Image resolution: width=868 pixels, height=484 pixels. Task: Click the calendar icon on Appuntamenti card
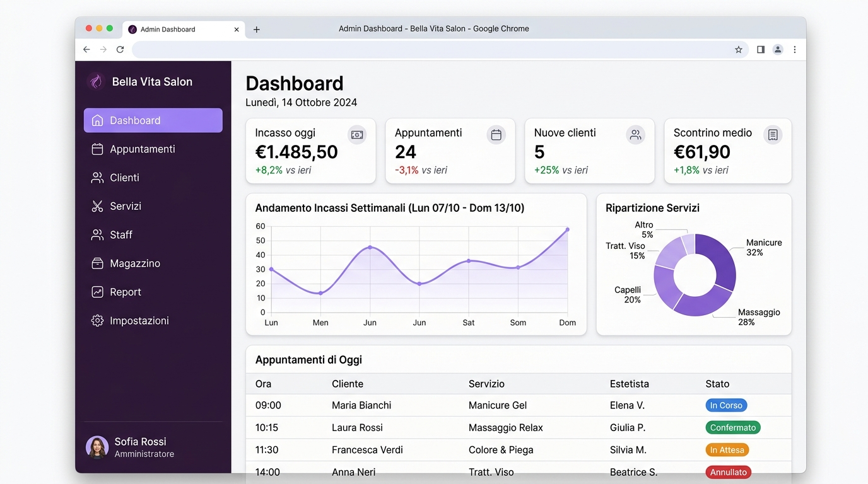(x=496, y=135)
